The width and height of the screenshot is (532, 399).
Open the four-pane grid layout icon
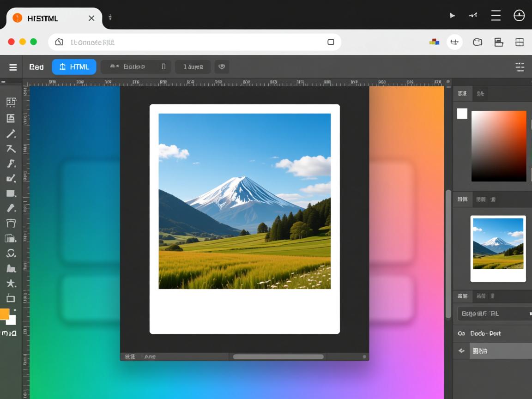[x=520, y=42]
